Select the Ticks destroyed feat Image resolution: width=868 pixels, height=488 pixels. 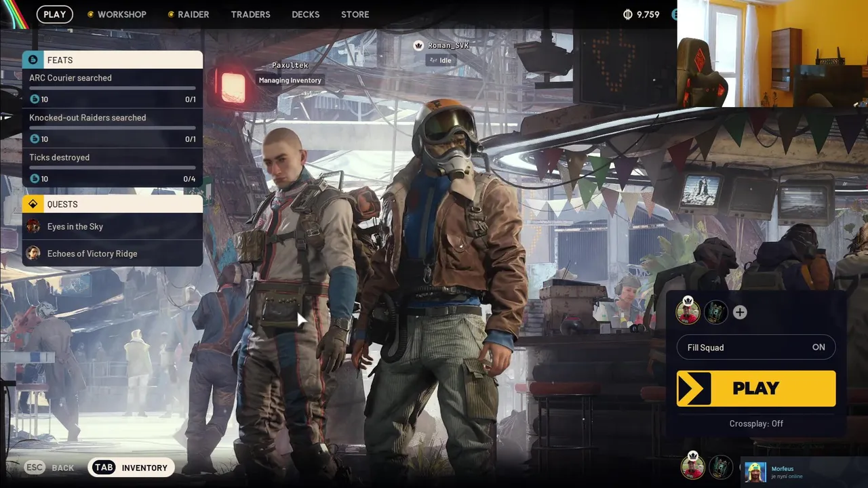[x=113, y=168]
